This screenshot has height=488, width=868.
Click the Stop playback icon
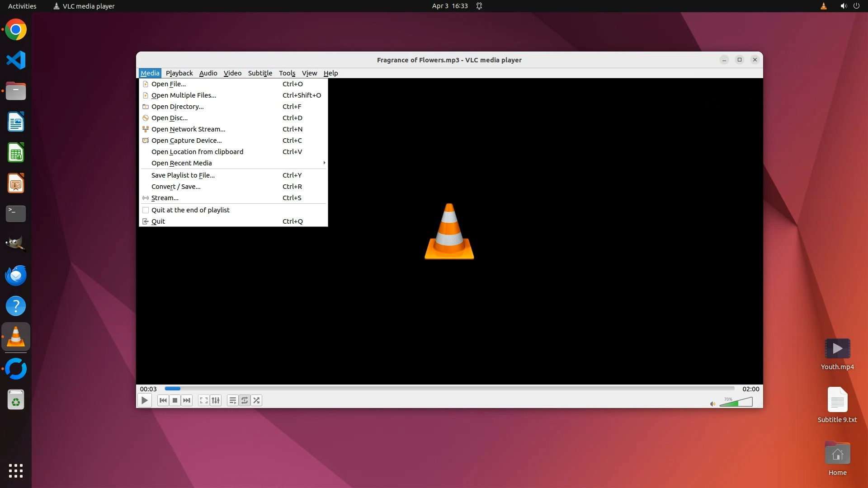pyautogui.click(x=175, y=400)
